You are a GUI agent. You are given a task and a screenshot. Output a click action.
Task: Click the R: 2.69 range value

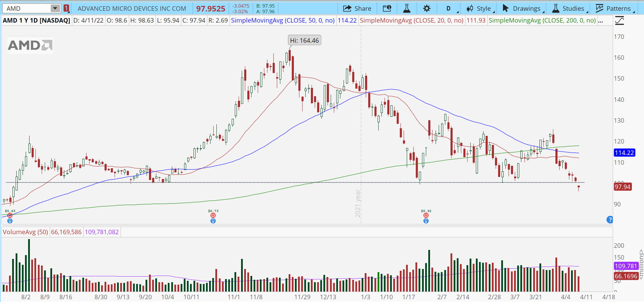point(218,21)
